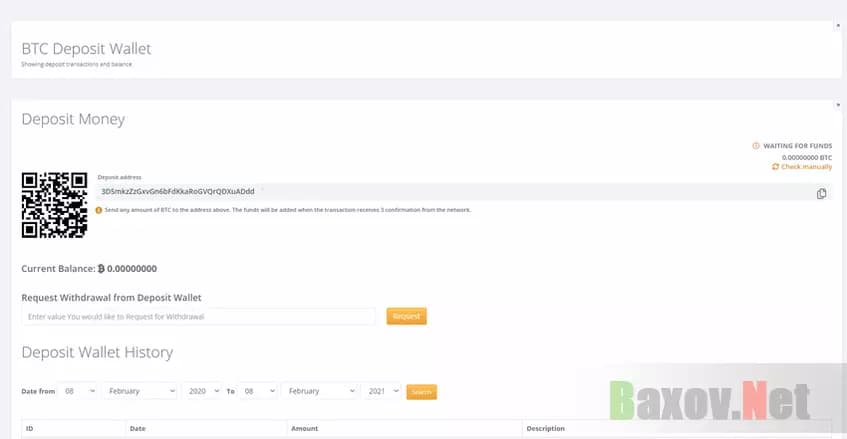The image size is (847, 439).
Task: Click the Amount column header
Action: (x=304, y=428)
